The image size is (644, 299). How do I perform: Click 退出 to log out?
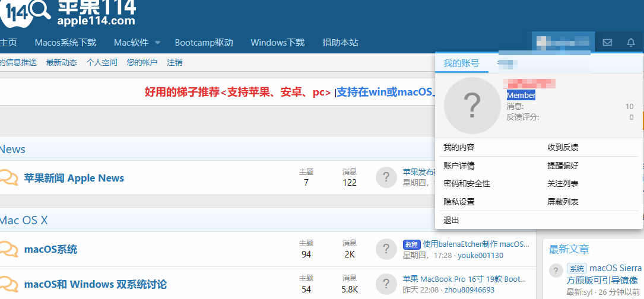point(451,221)
